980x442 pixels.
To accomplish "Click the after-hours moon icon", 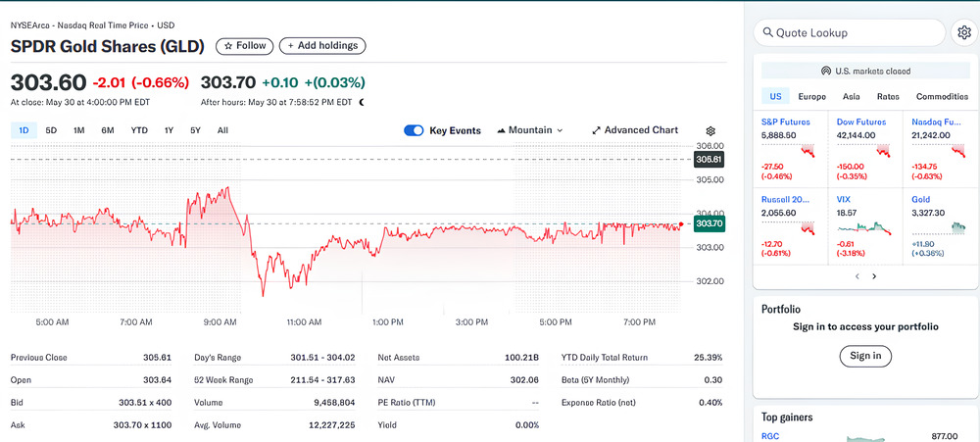I will pyautogui.click(x=361, y=102).
